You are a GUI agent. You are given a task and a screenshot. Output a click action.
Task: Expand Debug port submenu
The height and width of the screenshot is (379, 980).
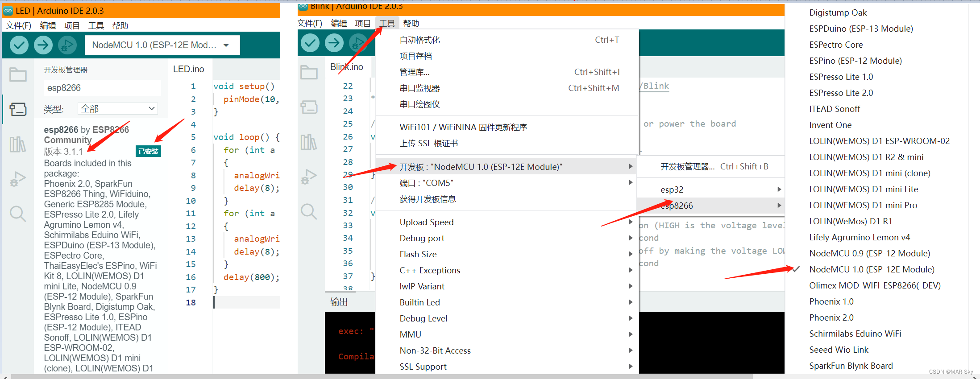click(507, 238)
